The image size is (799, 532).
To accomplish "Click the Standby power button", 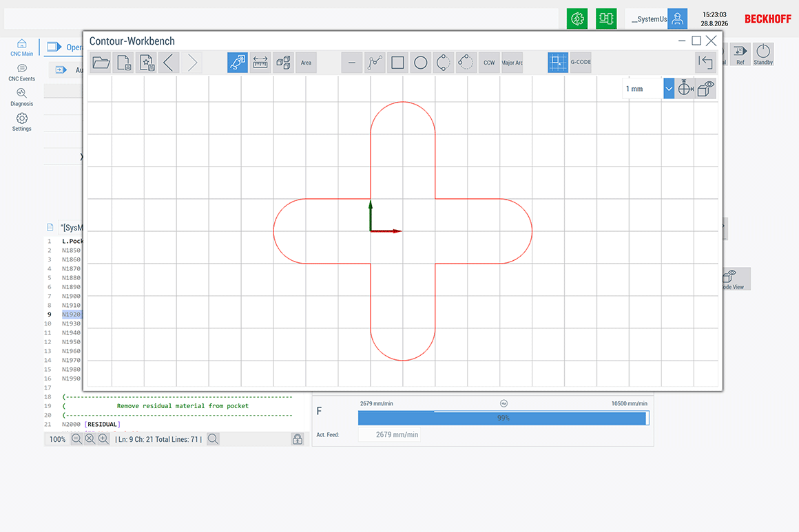I will pyautogui.click(x=763, y=54).
